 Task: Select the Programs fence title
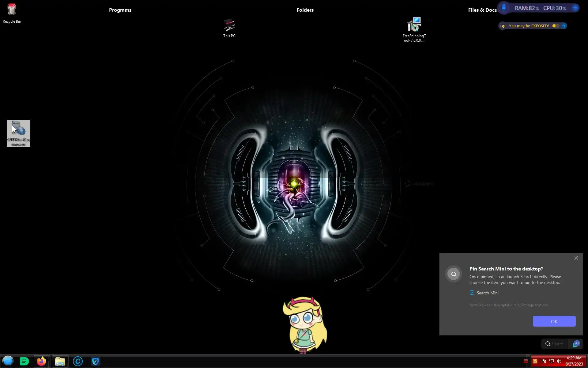120,10
